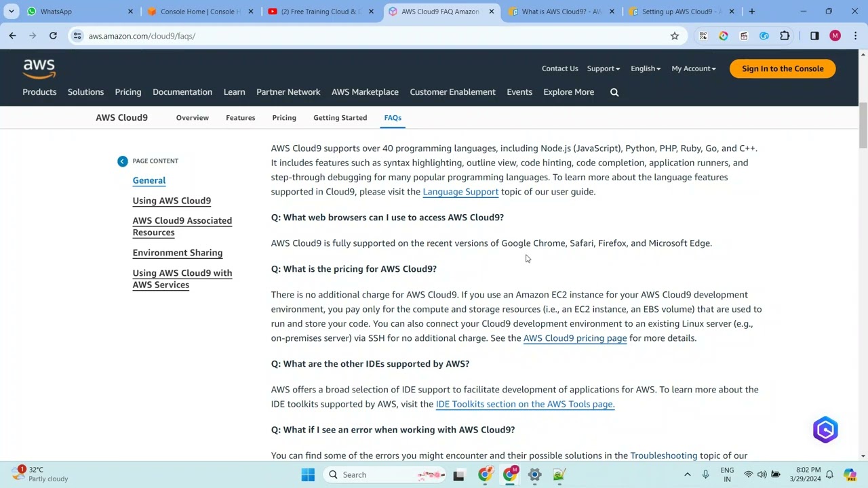868x488 pixels.
Task: Switch to the What is AWS Cloud9 tab
Action: tap(562, 12)
